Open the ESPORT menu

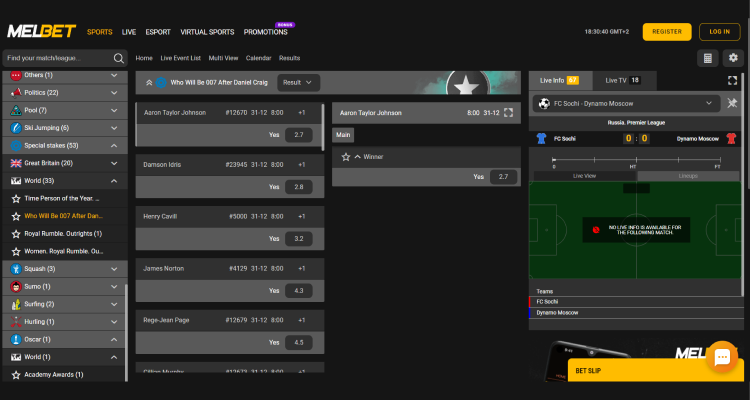(158, 32)
